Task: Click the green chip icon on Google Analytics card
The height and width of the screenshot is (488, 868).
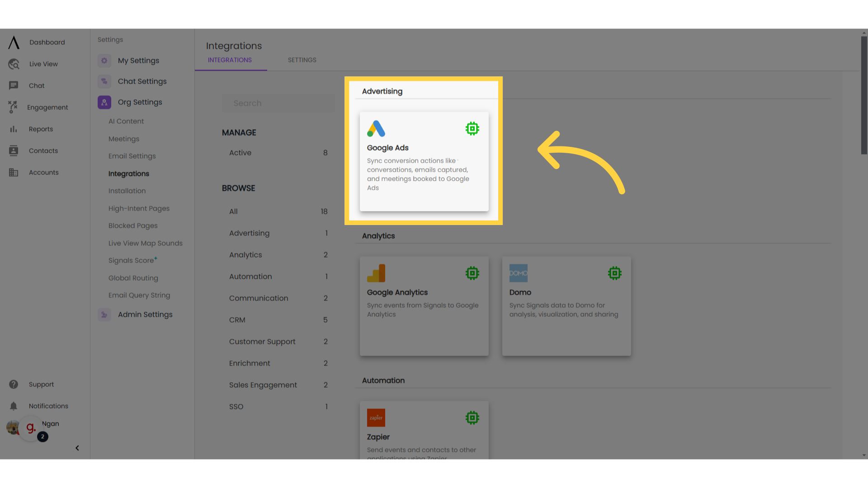Action: tap(472, 273)
